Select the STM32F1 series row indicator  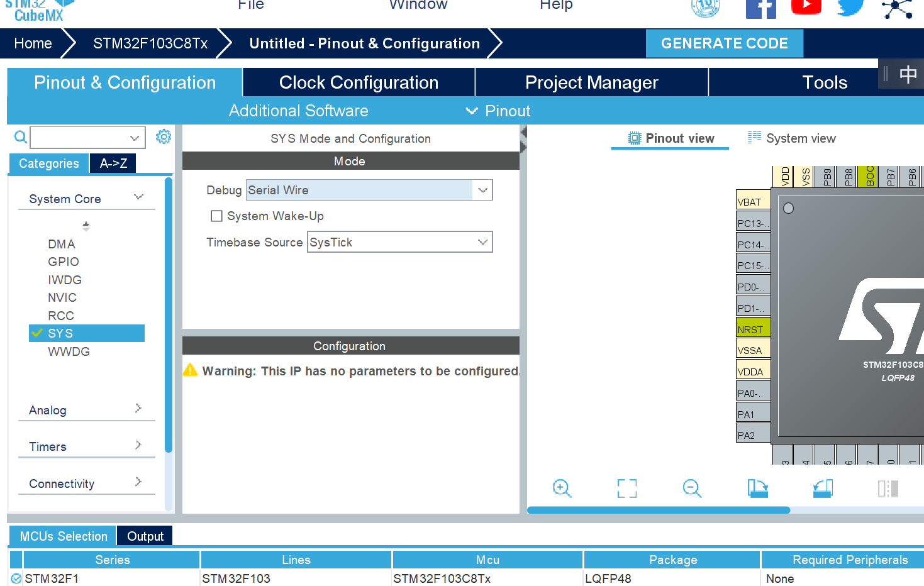(x=16, y=578)
